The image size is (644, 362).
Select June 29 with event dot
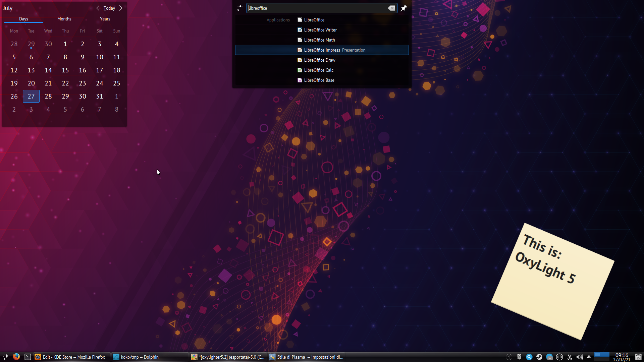pyautogui.click(x=31, y=44)
